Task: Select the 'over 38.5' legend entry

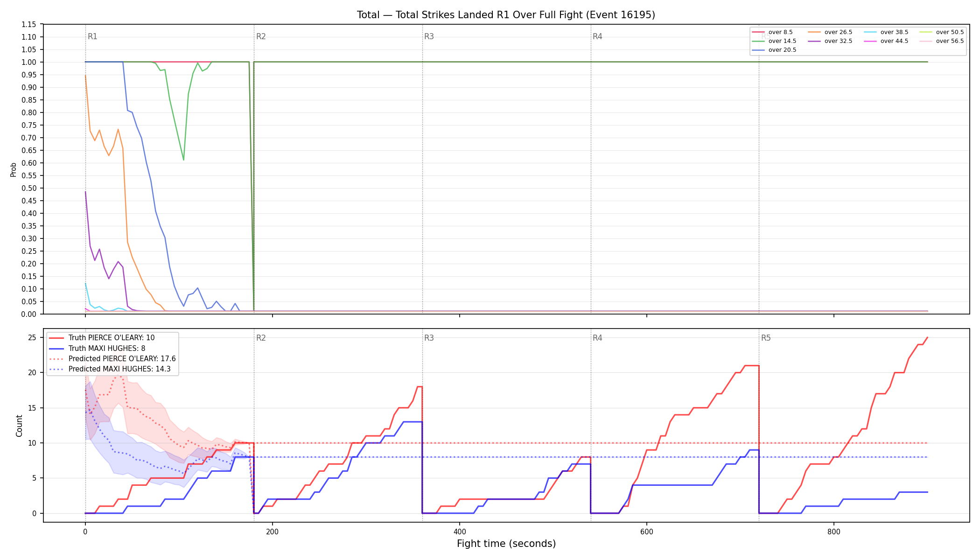Action: (886, 32)
